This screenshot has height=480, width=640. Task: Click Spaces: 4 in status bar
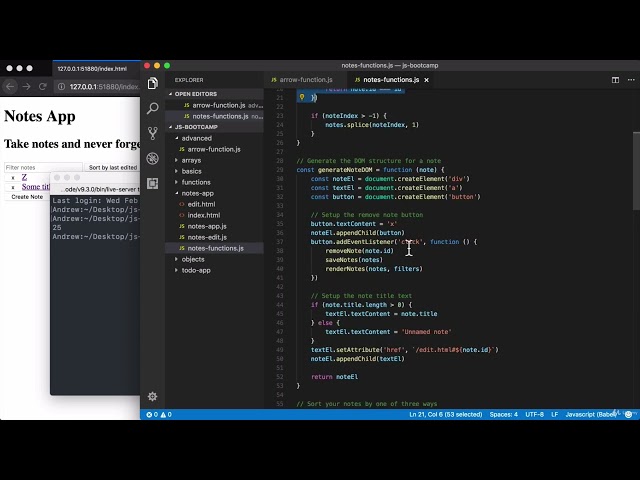pos(504,415)
